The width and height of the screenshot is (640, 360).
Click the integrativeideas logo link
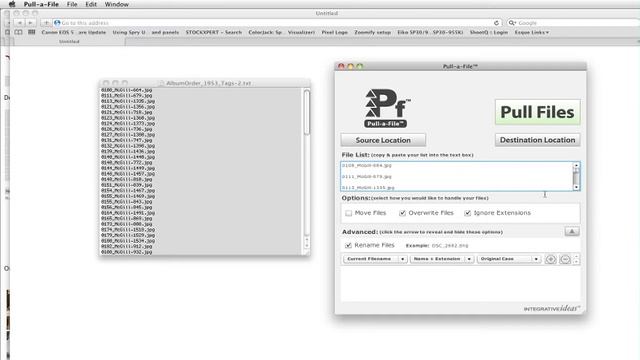551,308
